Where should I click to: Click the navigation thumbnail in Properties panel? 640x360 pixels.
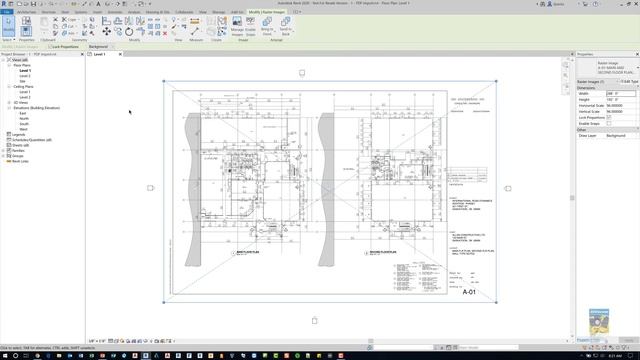point(599,322)
